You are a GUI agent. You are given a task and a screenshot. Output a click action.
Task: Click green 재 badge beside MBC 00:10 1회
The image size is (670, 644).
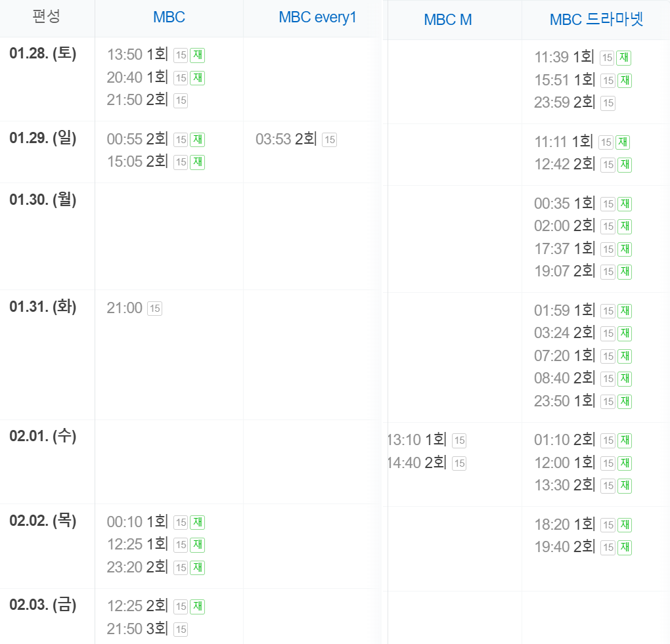[x=198, y=523]
